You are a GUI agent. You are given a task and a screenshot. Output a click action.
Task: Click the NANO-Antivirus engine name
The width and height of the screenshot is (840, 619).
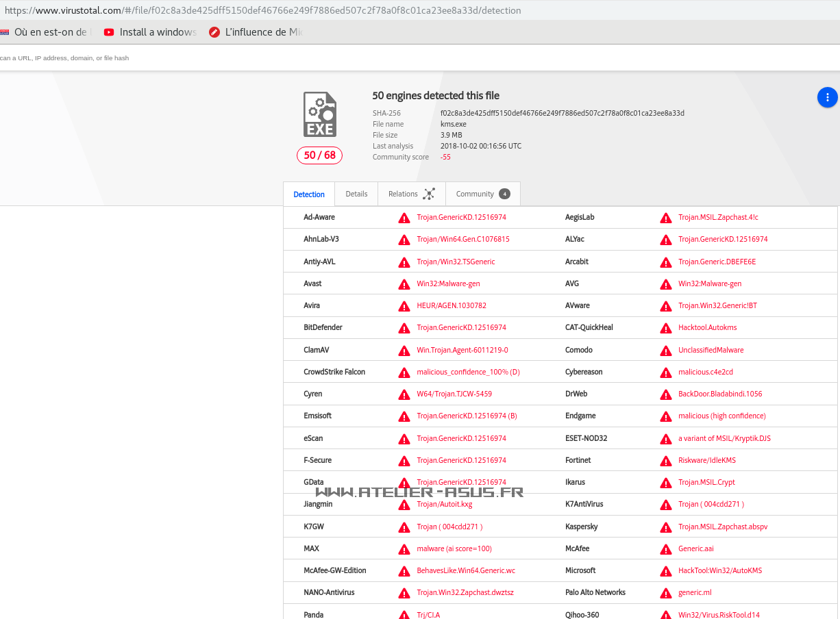(x=329, y=592)
